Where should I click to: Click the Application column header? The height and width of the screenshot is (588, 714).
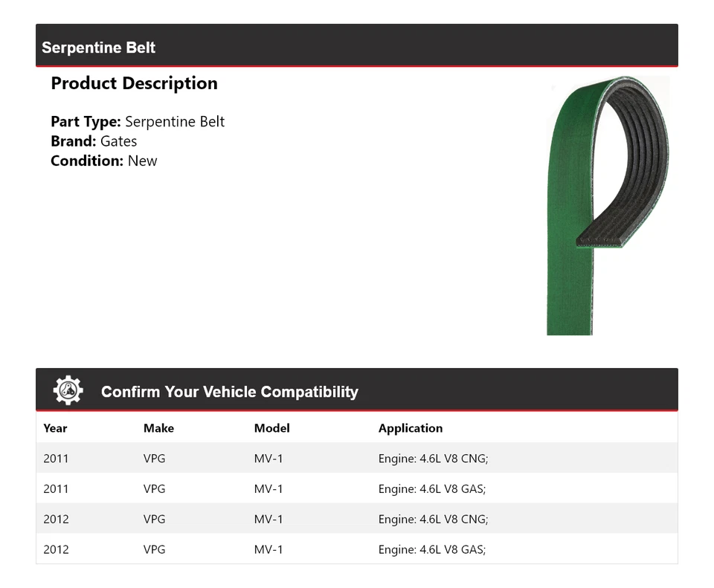tap(410, 428)
